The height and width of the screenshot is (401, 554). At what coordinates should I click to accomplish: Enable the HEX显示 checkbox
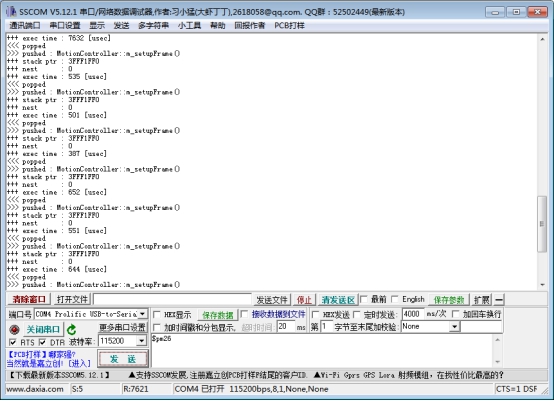(157, 314)
